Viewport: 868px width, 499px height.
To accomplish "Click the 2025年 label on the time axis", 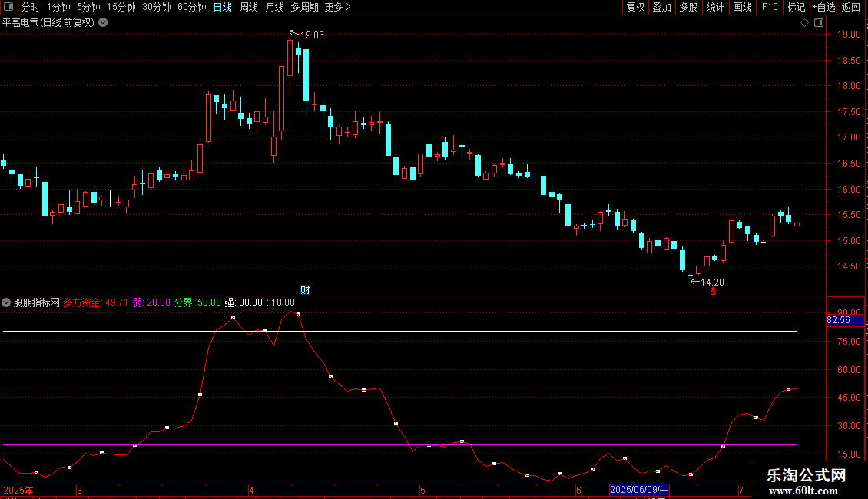I will click(x=18, y=490).
